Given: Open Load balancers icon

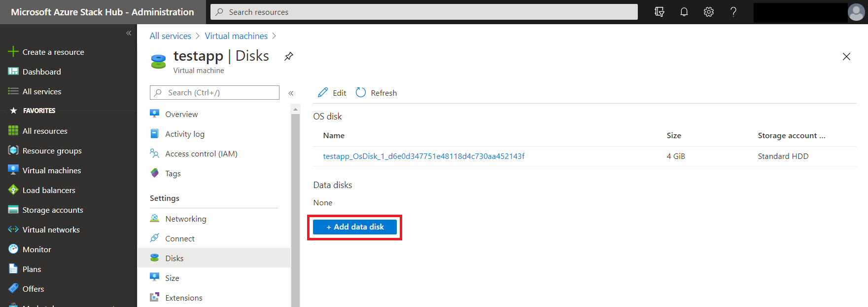Looking at the screenshot, I should pos(13,190).
